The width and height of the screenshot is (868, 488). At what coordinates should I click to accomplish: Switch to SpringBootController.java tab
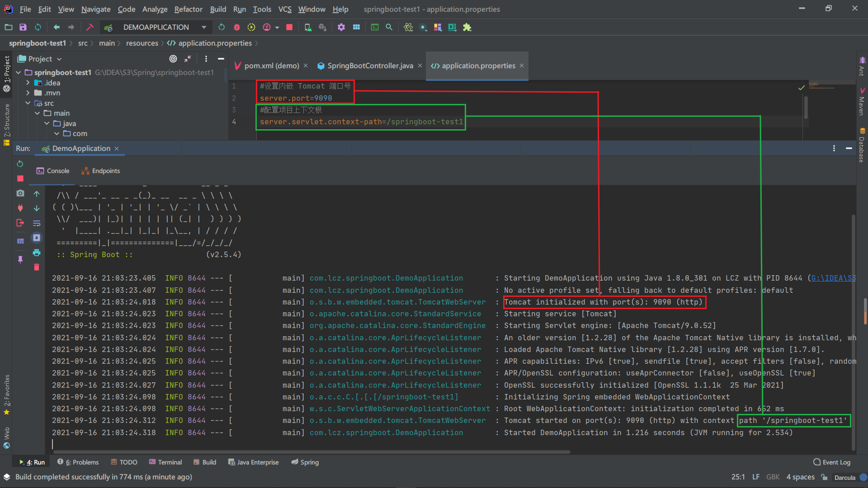(x=370, y=66)
